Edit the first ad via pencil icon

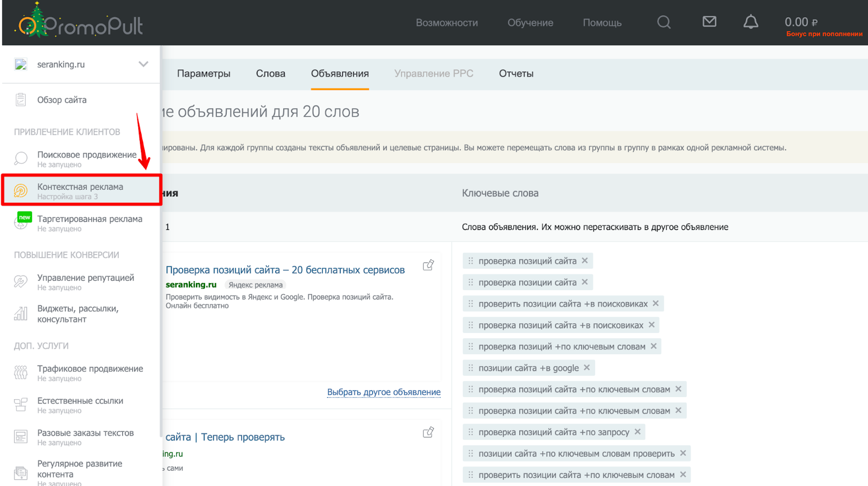(429, 265)
